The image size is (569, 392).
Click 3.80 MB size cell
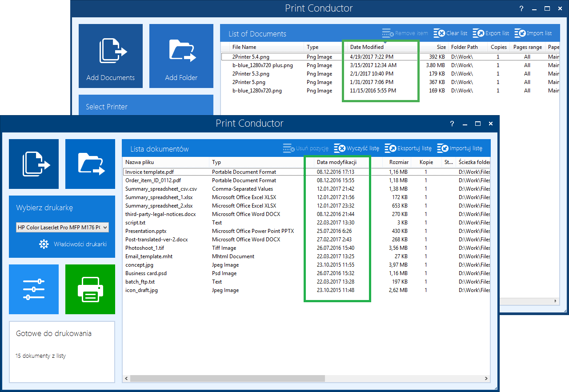point(436,65)
